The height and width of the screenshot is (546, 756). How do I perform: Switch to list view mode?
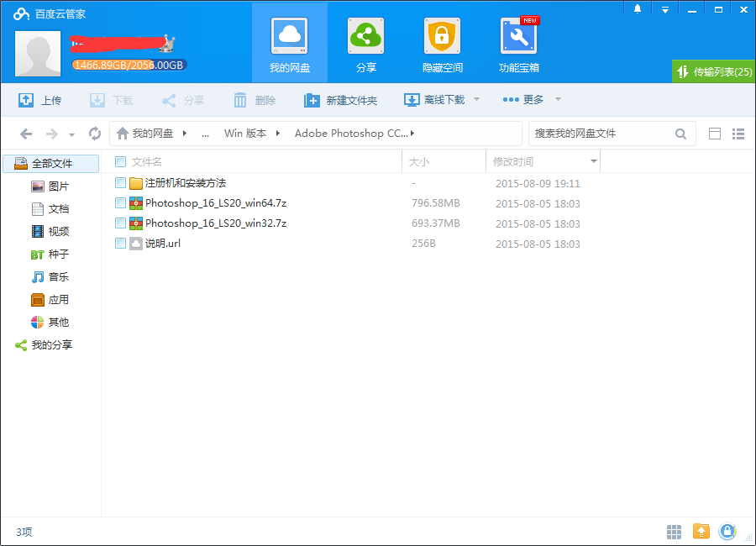pyautogui.click(x=738, y=134)
